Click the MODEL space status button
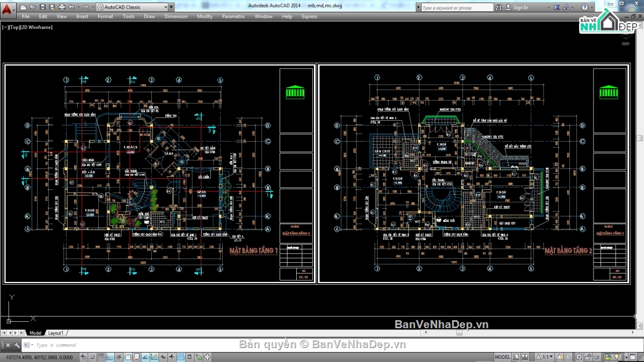The width and height of the screenshot is (644, 362). point(502,357)
